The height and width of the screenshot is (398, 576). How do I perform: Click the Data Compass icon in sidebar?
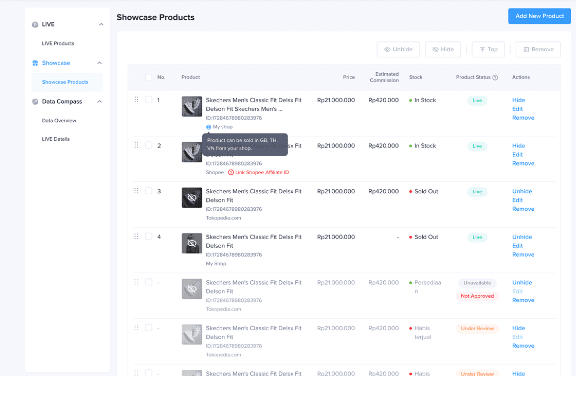click(35, 102)
